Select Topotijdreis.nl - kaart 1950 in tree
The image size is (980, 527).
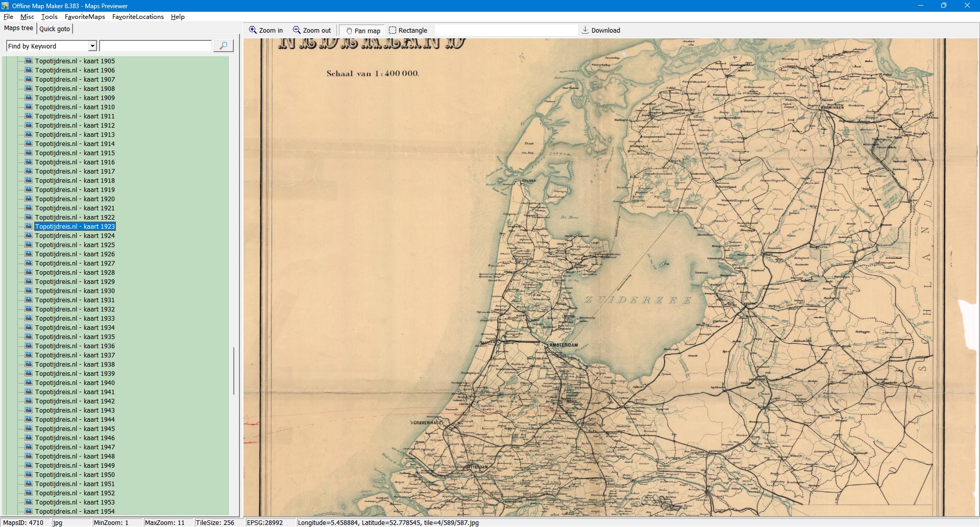[x=75, y=474]
